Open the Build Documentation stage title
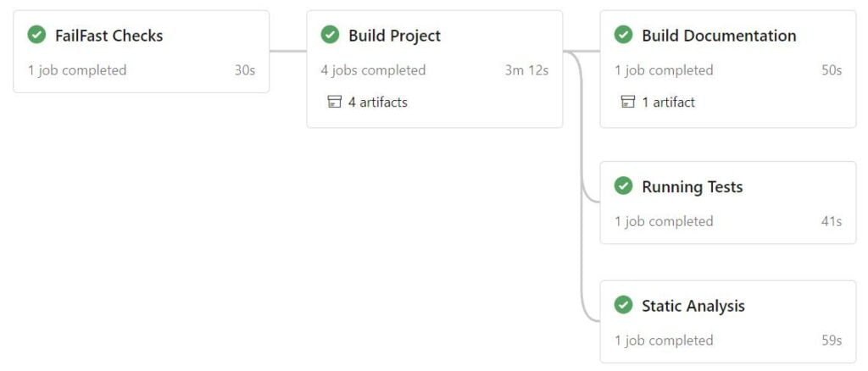The width and height of the screenshot is (868, 371). tap(719, 36)
